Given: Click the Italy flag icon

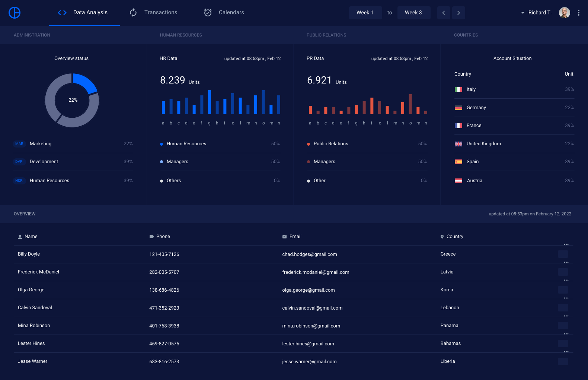Looking at the screenshot, I should pos(458,89).
